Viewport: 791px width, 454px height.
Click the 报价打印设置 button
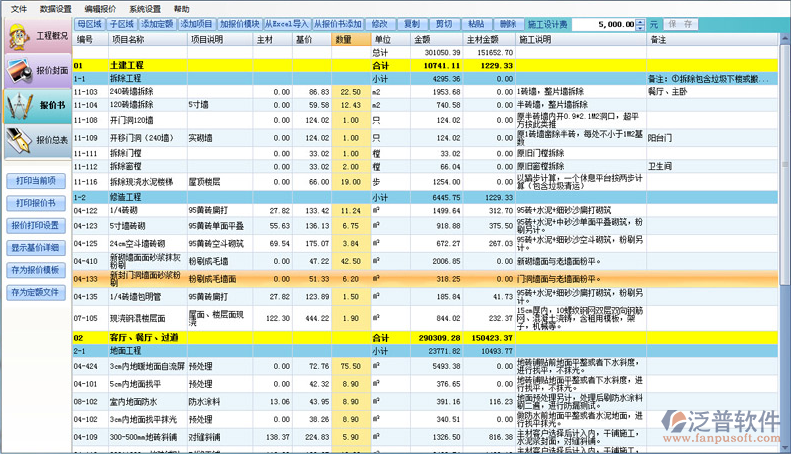click(x=36, y=225)
